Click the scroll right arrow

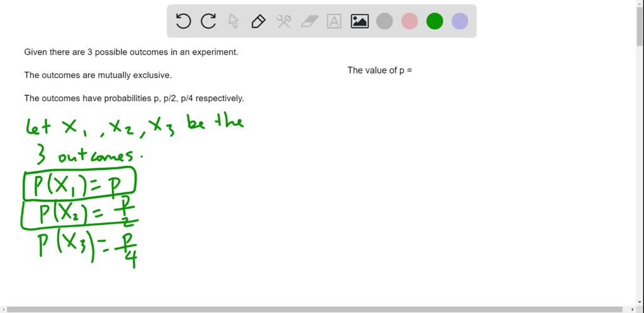[633, 309]
